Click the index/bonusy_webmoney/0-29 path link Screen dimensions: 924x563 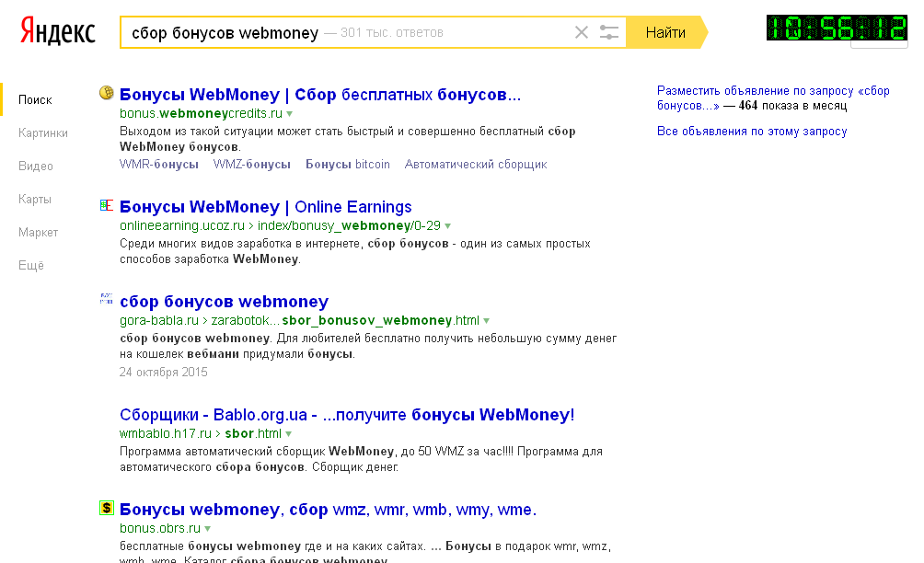tap(349, 225)
